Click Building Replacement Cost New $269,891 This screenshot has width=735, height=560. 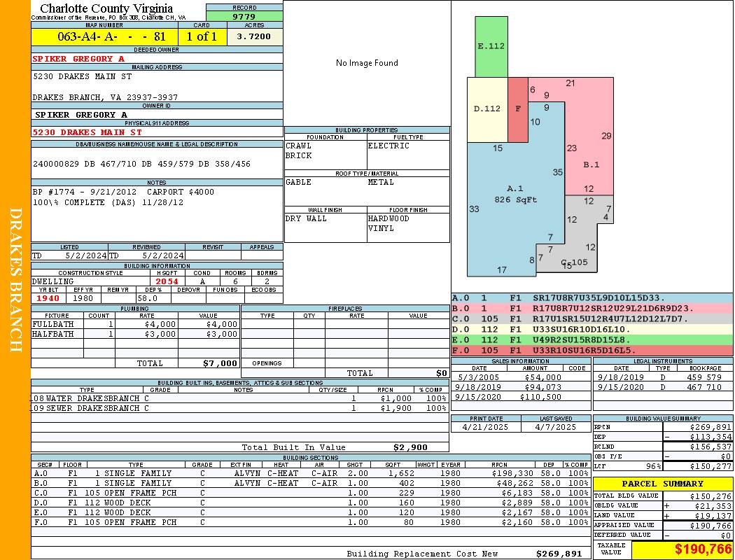tap(559, 554)
